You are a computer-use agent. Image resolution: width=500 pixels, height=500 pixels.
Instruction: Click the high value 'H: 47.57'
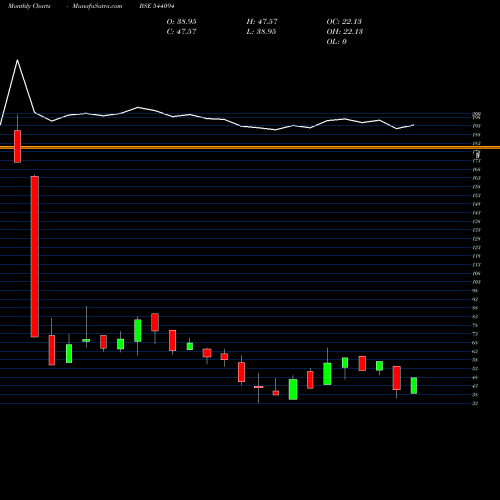262,22
